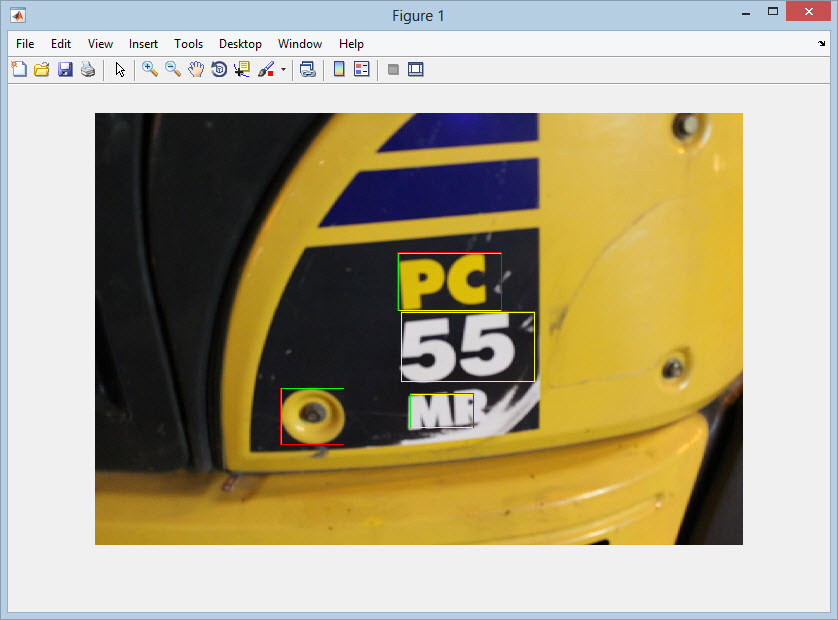Click the Link Plot icon
The width and height of the screenshot is (838, 620).
pyautogui.click(x=308, y=69)
